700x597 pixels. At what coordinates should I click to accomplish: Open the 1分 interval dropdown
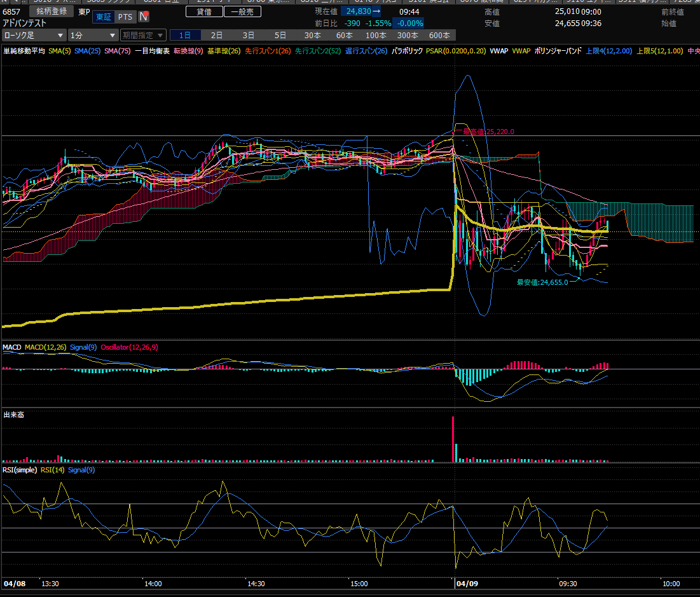(x=93, y=36)
